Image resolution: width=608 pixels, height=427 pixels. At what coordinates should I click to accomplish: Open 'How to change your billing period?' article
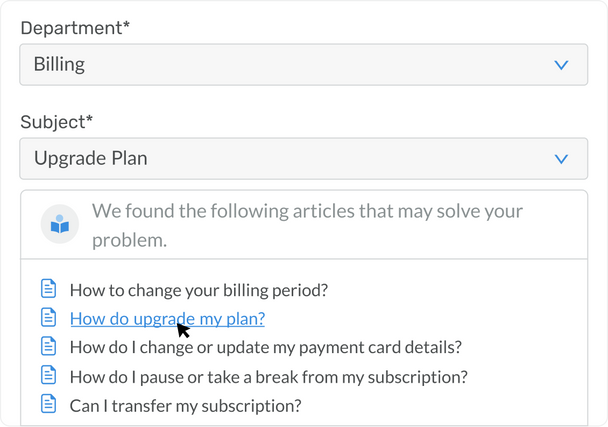[x=199, y=290]
